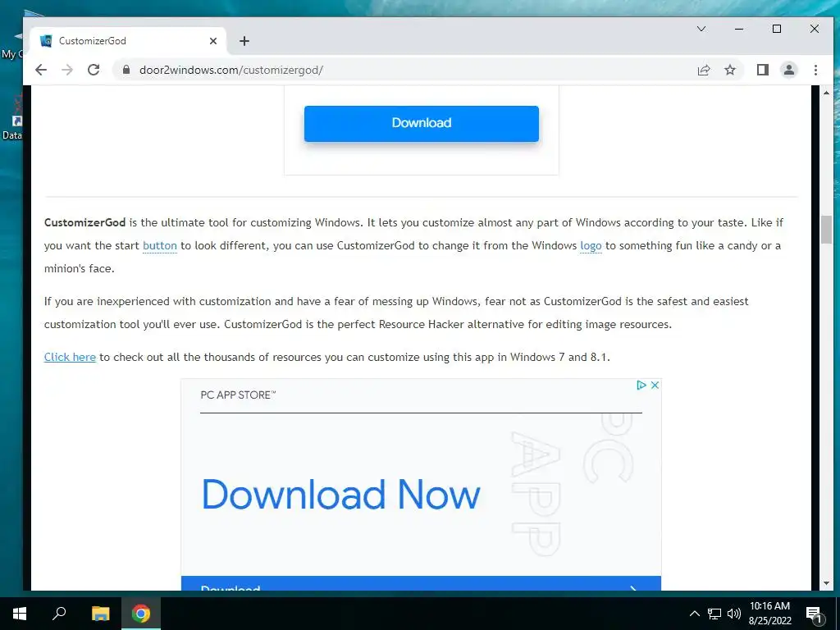Open a new browser tab
Viewport: 840px width, 630px height.
click(x=244, y=41)
